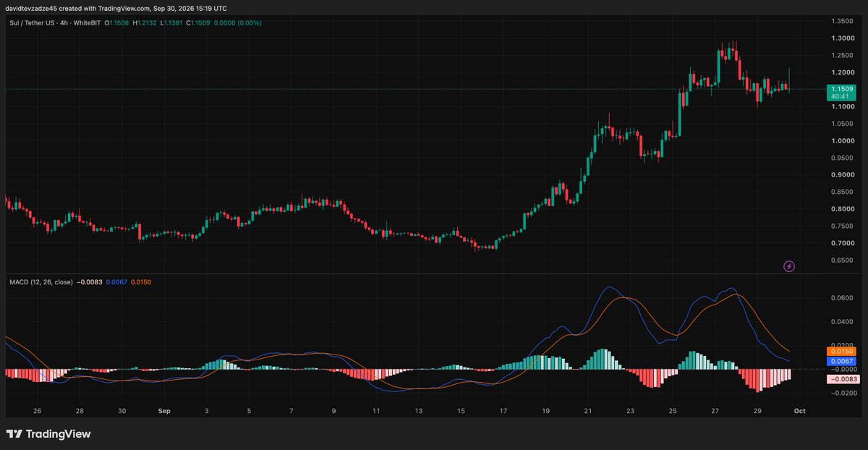Click the 0.9500 price axis label

coord(841,158)
